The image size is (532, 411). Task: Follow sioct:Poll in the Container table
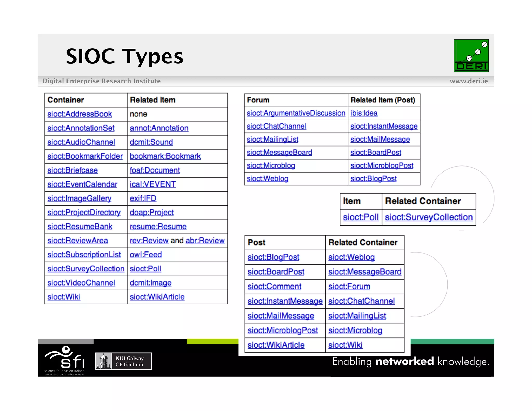145,269
